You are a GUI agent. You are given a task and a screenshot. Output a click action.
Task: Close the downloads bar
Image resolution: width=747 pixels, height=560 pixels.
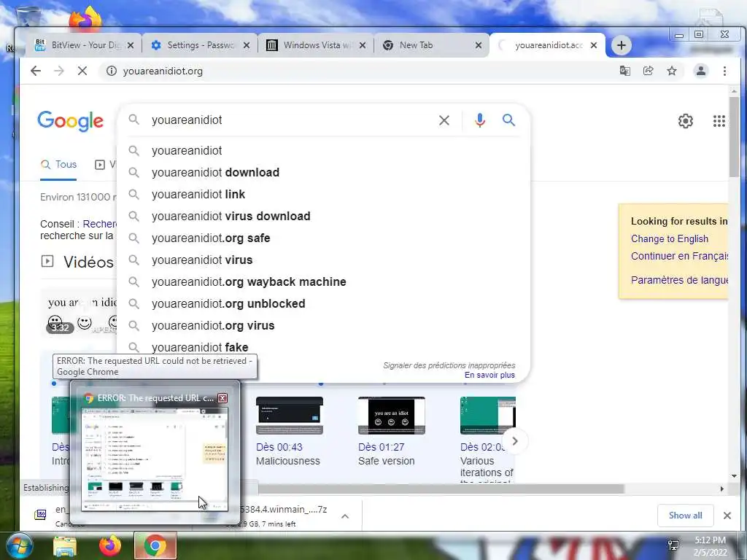coord(727,516)
